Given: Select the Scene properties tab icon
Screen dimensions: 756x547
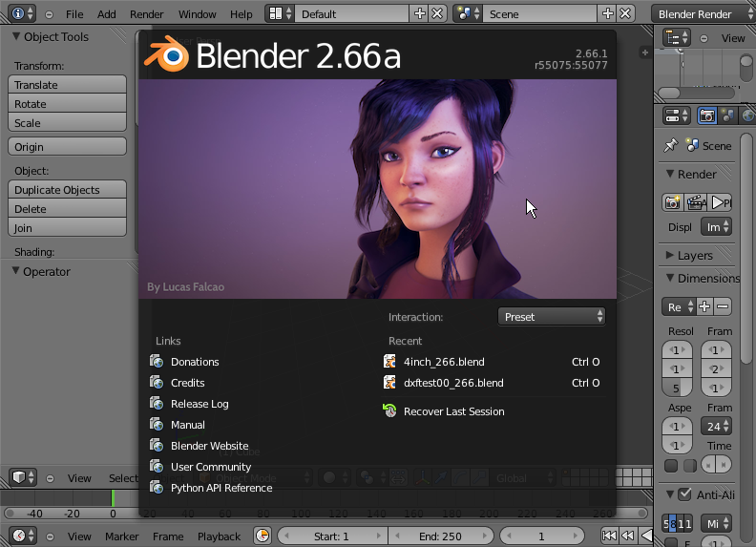Looking at the screenshot, I should click(727, 116).
